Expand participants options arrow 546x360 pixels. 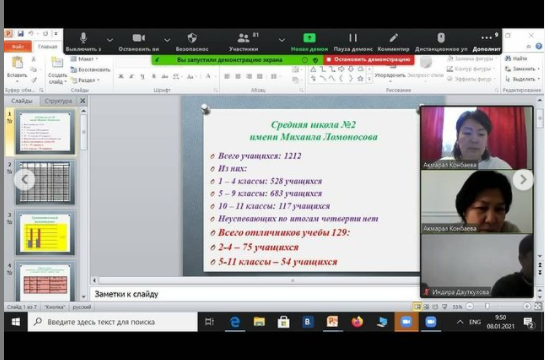click(x=282, y=40)
